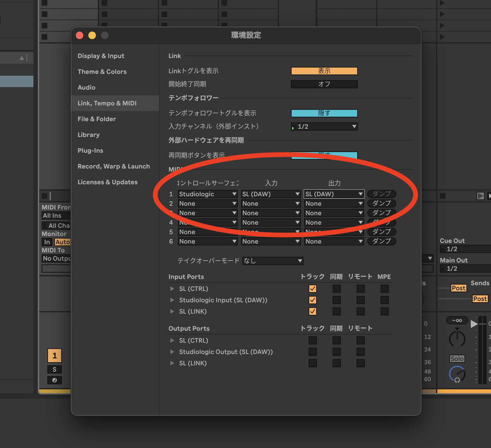Enable MPE for SL (LINK) input port
The image size is (491, 448).
tap(385, 311)
